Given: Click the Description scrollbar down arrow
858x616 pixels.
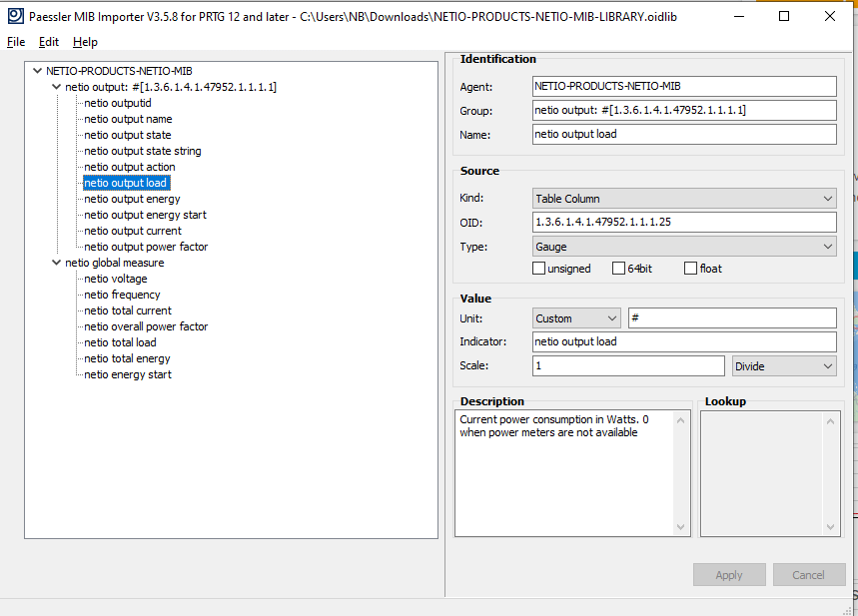Looking at the screenshot, I should click(x=681, y=527).
